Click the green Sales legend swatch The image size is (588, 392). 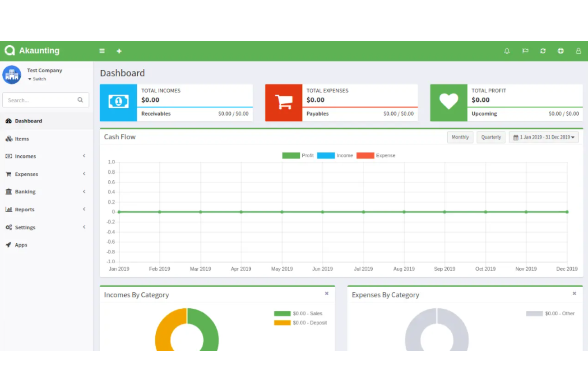(282, 314)
